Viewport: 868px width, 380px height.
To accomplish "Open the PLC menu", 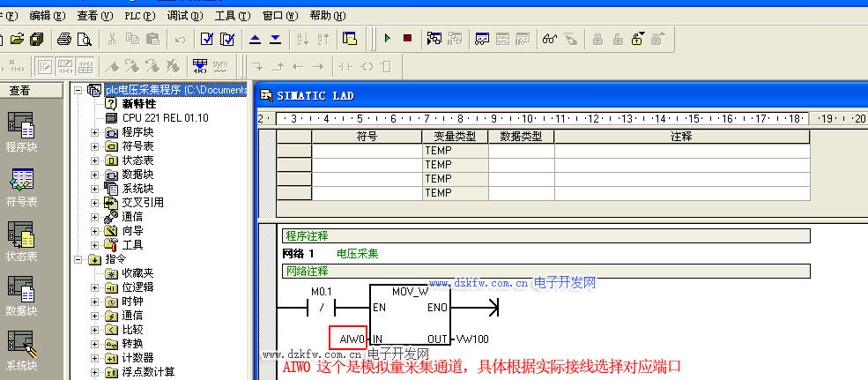I will click(137, 15).
